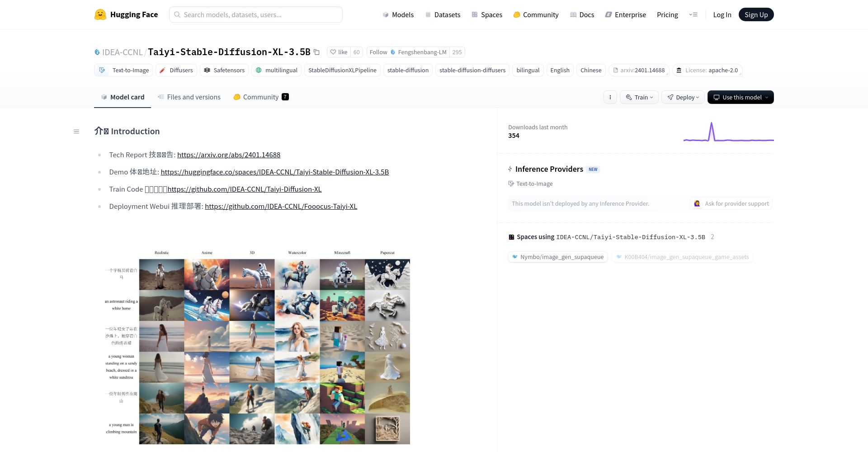Click the search magnifier icon
Screen dimensions: 868x452
(177, 14)
